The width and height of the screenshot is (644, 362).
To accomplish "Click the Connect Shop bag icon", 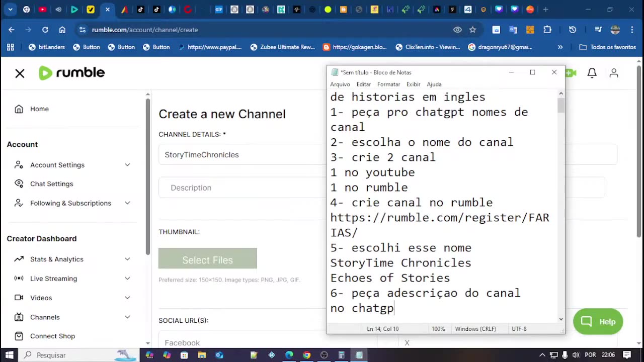I will click(19, 336).
